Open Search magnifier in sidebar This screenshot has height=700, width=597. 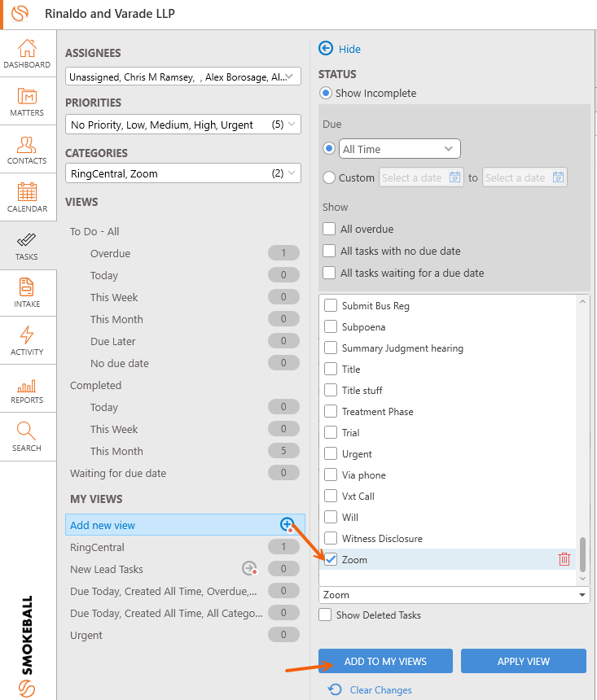[x=26, y=431]
